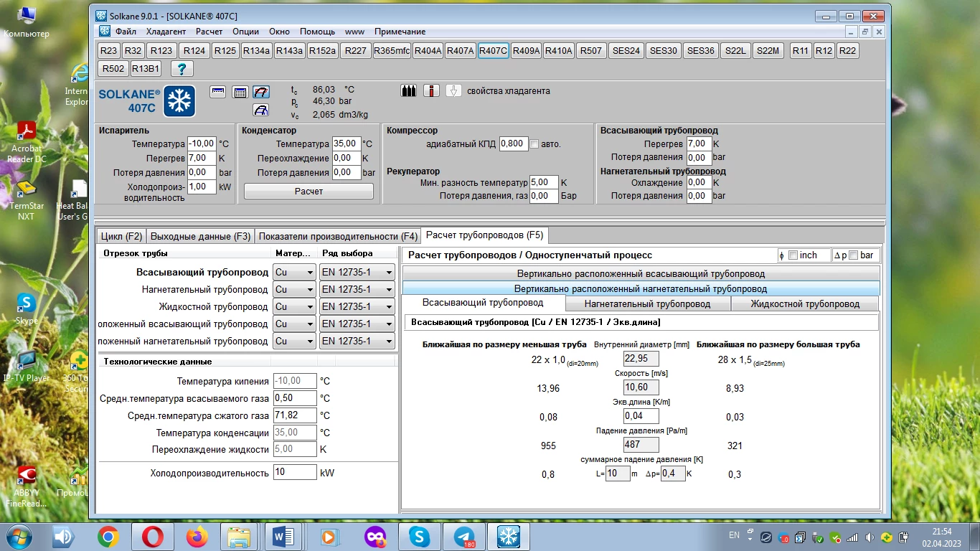Select refrigerant R134a
Screen dimensions: 980x551
coord(256,51)
